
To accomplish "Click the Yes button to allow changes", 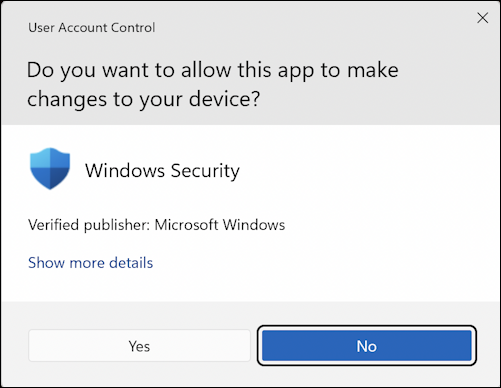I will tap(139, 346).
